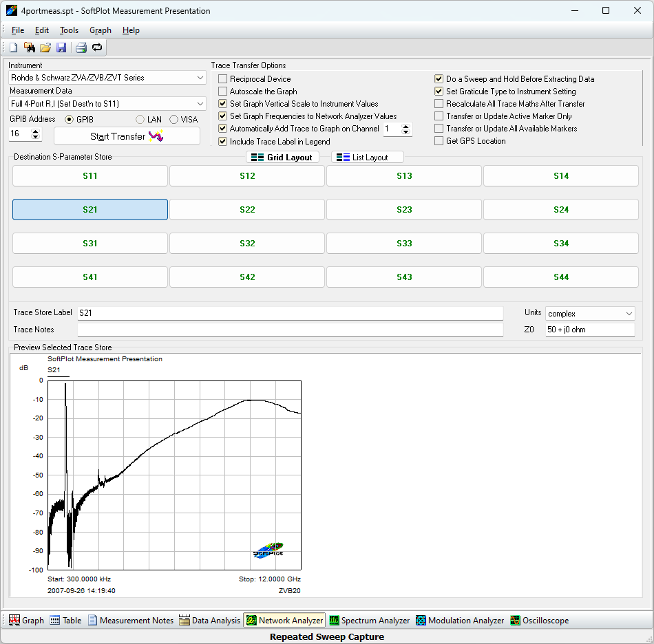
Task: Click the New file toolbar icon
Action: [13, 47]
